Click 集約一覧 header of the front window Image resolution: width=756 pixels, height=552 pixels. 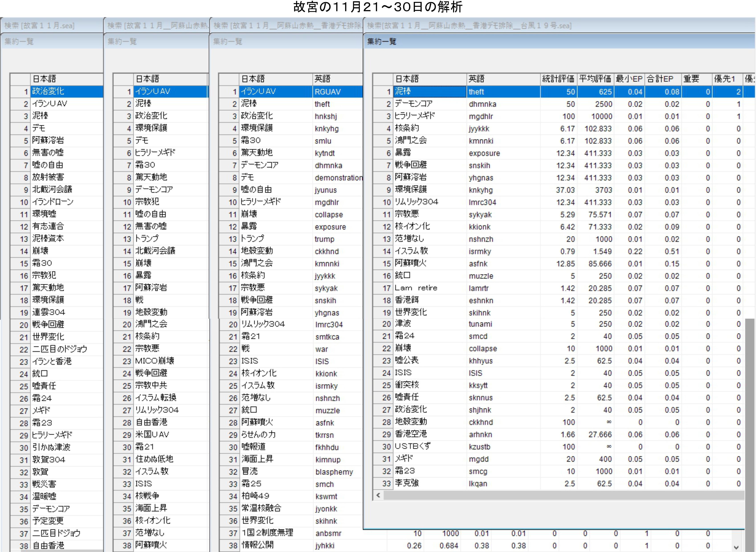382,42
